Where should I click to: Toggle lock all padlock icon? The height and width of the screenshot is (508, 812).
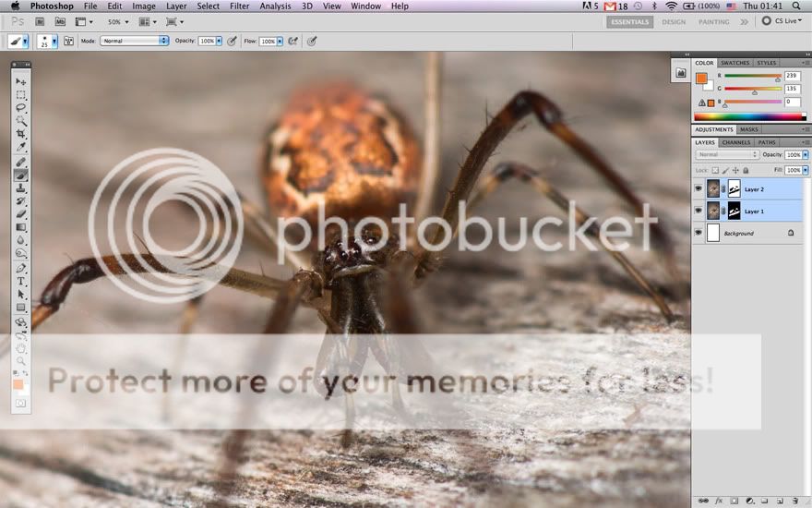click(x=746, y=170)
